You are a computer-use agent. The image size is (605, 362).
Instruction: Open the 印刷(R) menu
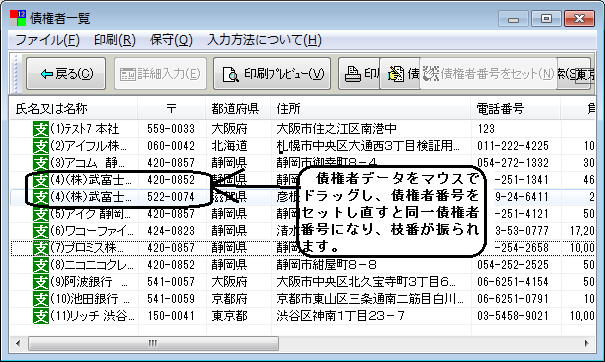click(115, 40)
